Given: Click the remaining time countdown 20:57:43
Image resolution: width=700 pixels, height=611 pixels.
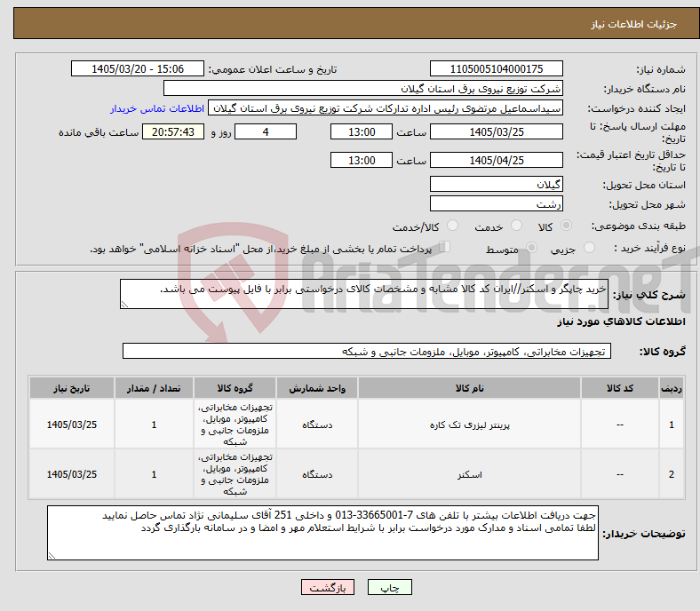Looking at the screenshot, I should 173,132.
